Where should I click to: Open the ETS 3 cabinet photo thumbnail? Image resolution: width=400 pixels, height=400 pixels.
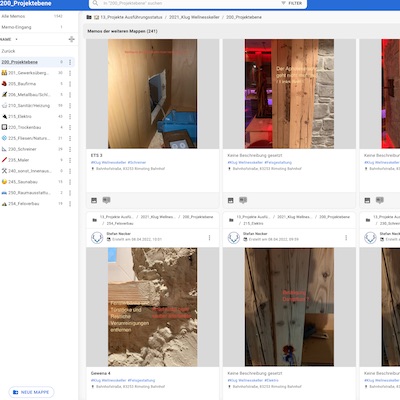click(x=153, y=94)
